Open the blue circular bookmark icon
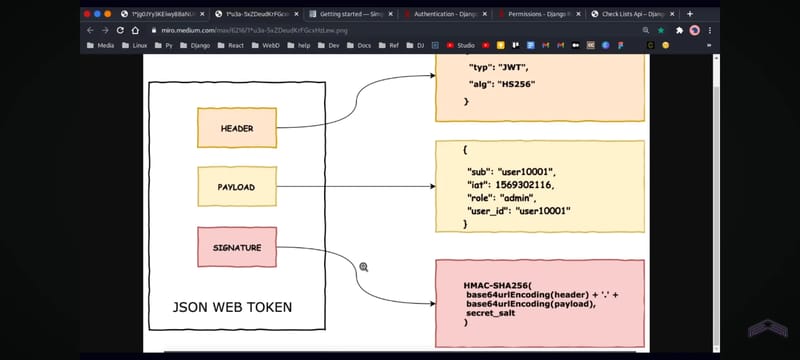Viewport: 800px width, 360px height. 606,45
